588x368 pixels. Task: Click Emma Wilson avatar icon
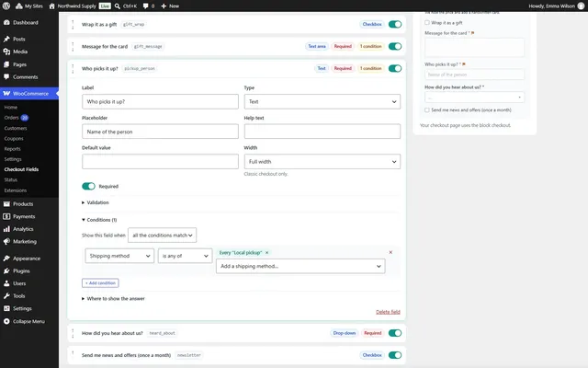pos(581,6)
